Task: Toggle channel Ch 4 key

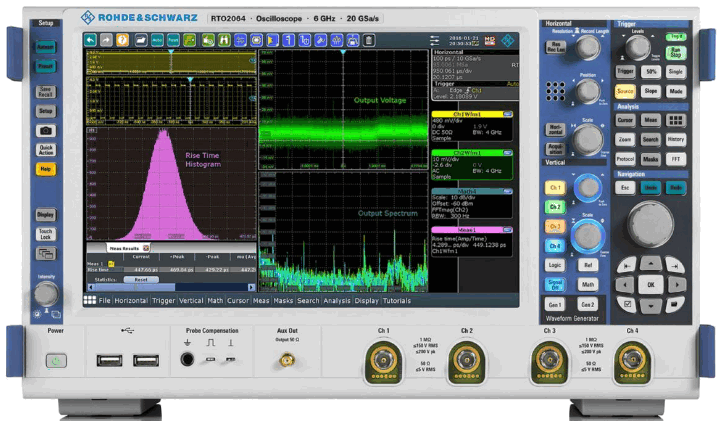Action: (555, 246)
